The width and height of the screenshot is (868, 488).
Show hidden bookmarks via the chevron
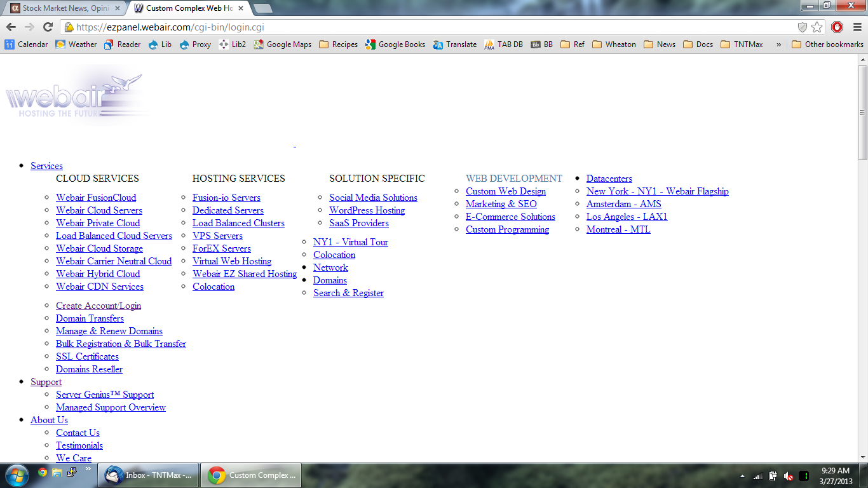point(778,44)
